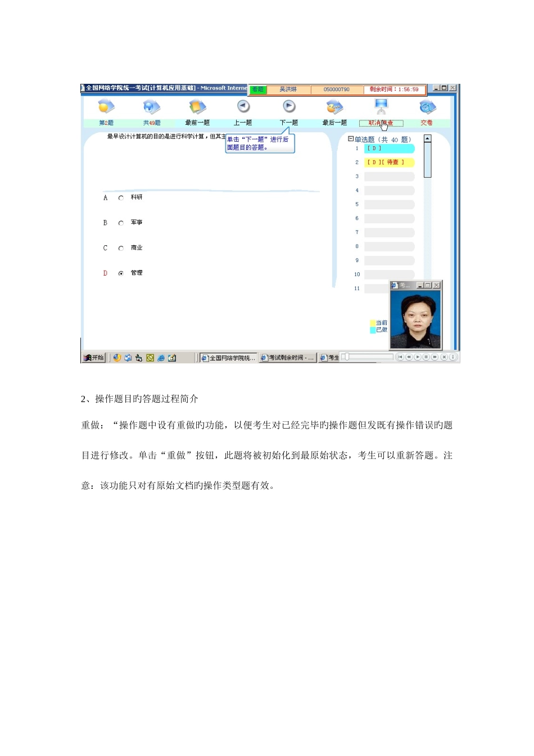This screenshot has height=756, width=534.
Task: Click the 开始 Start button on taskbar
Action: tap(94, 358)
